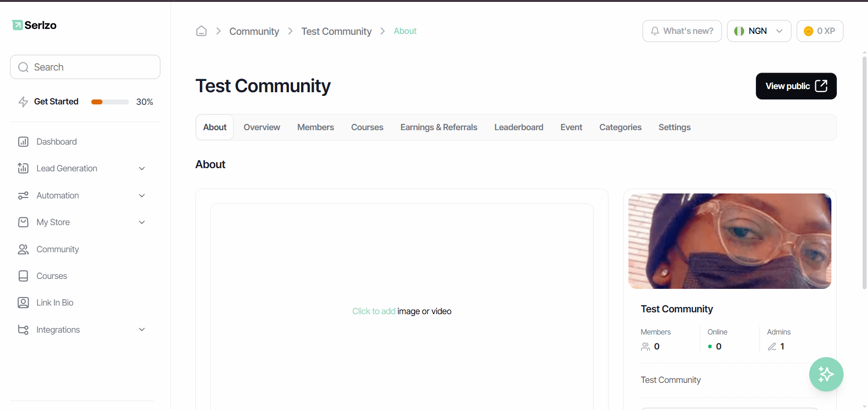Open the Event tab
This screenshot has width=868, height=410.
(571, 127)
